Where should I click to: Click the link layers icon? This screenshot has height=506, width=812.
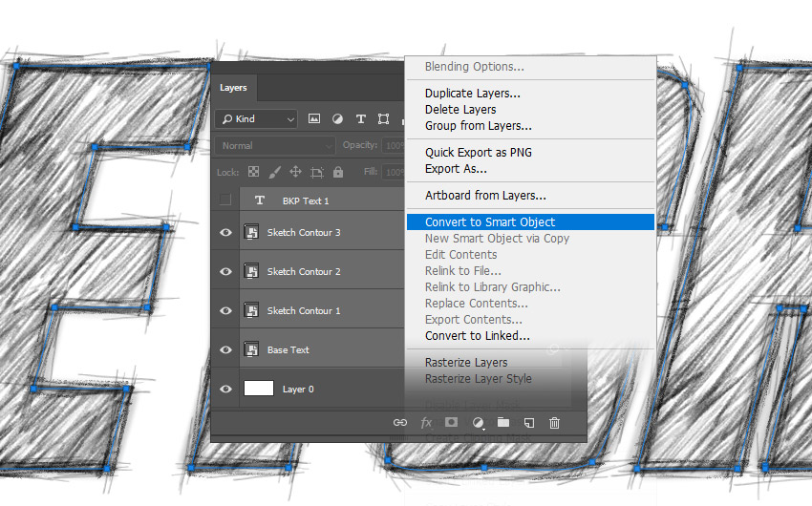pos(399,423)
